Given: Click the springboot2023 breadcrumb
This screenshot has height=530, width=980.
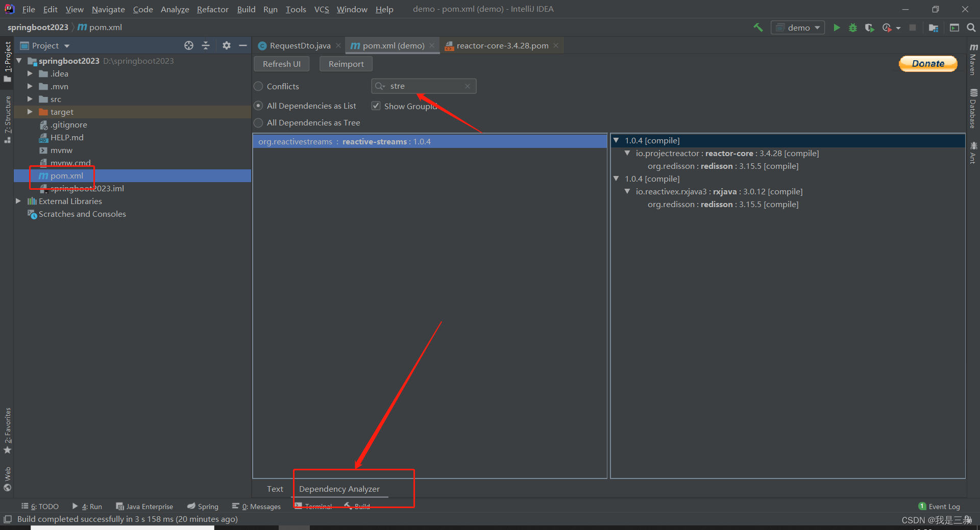Looking at the screenshot, I should click(38, 27).
